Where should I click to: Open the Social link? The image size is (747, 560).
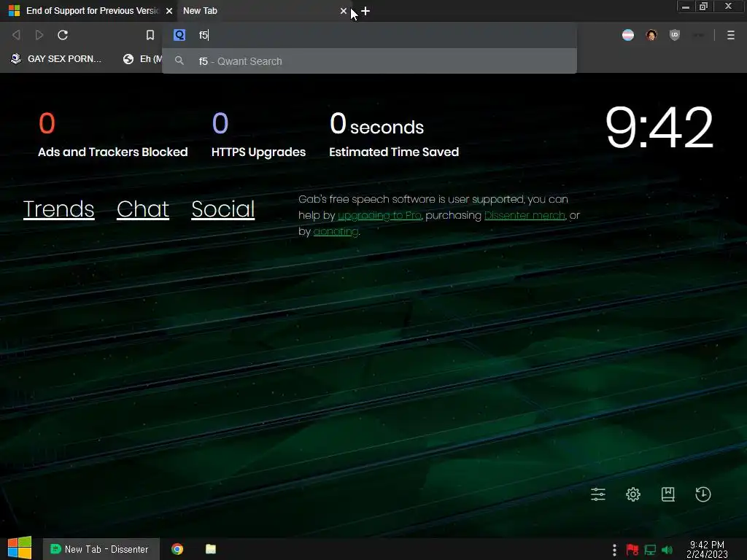223,209
